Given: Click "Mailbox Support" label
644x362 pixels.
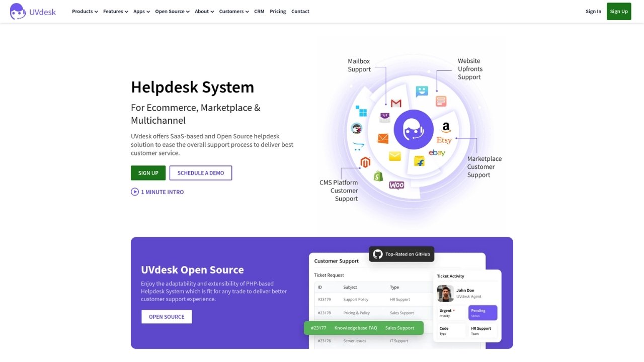Looking at the screenshot, I should coord(359,65).
